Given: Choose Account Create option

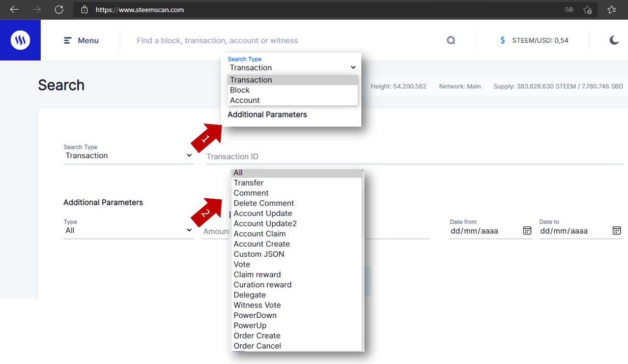Looking at the screenshot, I should click(297, 244).
